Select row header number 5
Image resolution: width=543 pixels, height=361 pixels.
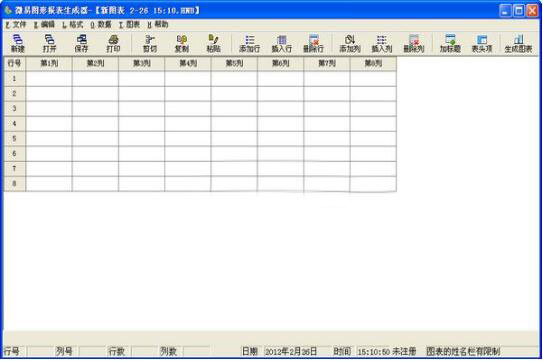[x=14, y=139]
